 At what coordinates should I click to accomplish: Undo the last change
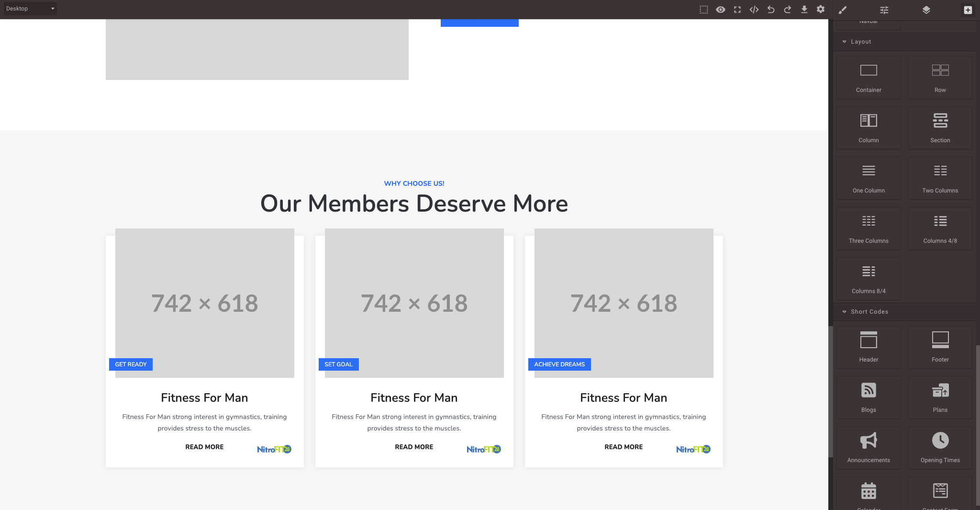pyautogui.click(x=771, y=10)
